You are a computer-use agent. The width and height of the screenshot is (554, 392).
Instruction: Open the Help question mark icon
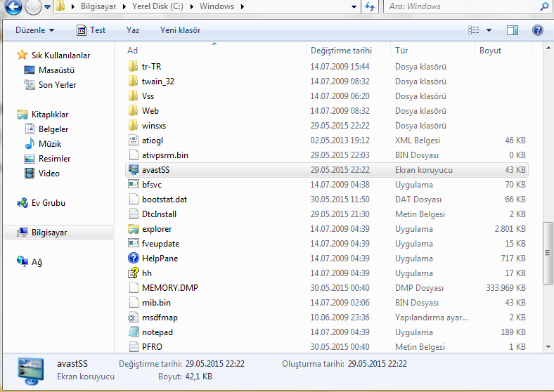pos(538,30)
